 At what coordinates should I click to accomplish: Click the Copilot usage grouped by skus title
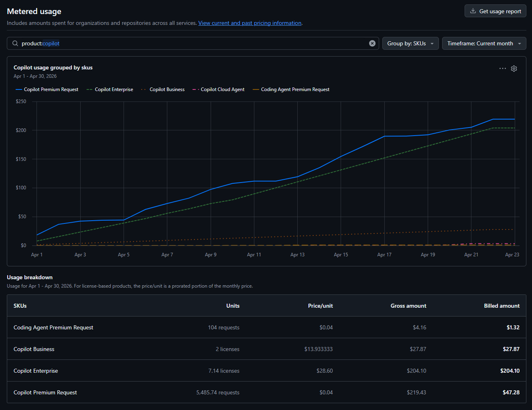53,67
